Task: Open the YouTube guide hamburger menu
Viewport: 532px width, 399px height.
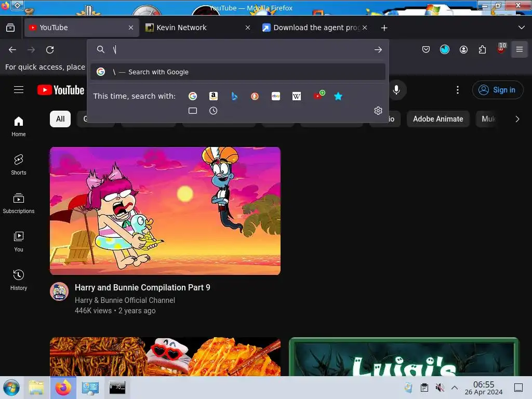Action: tap(19, 89)
